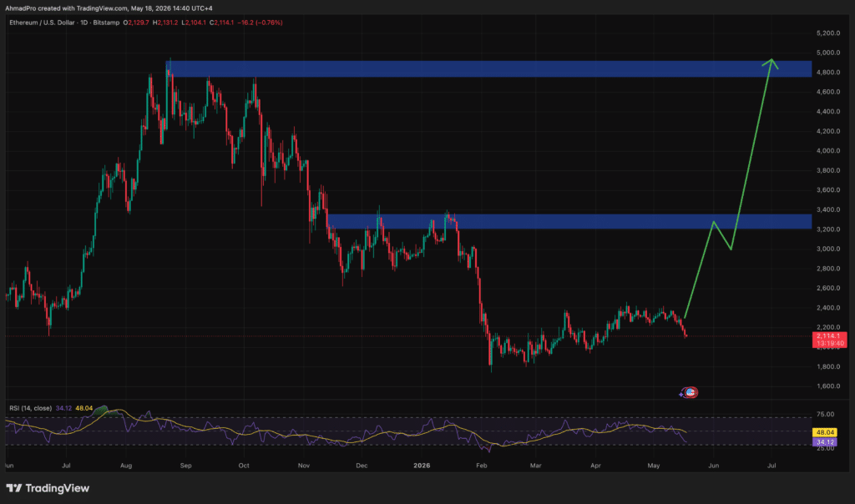The height and width of the screenshot is (504, 855).
Task: Click the Apr label on the time axis
Action: pos(595,466)
